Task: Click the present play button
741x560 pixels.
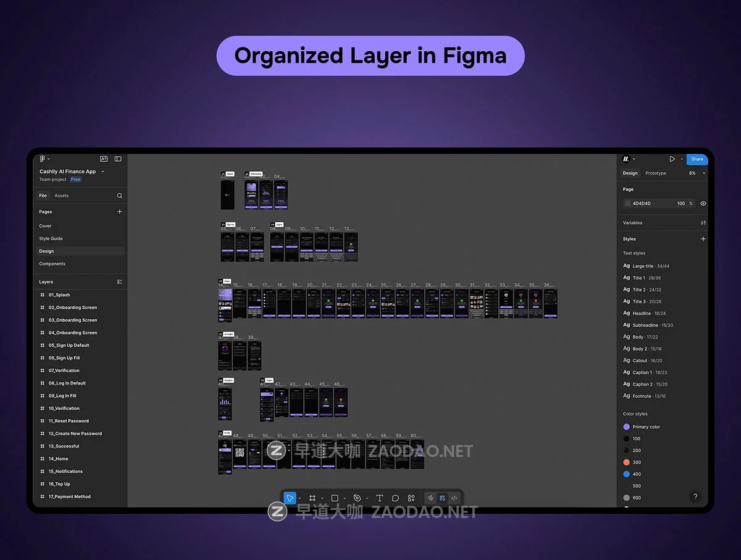Action: 672,159
